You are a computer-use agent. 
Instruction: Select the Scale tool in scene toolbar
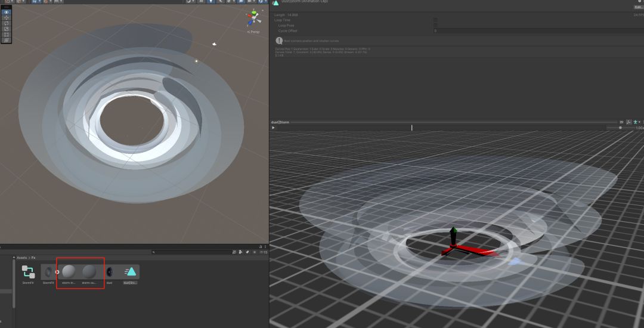[7, 29]
